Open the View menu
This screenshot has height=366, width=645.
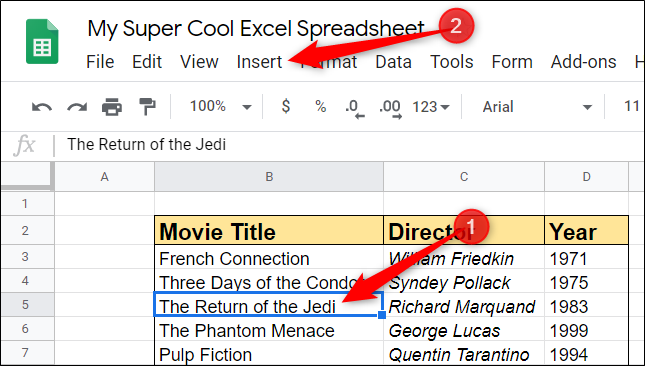pyautogui.click(x=199, y=62)
